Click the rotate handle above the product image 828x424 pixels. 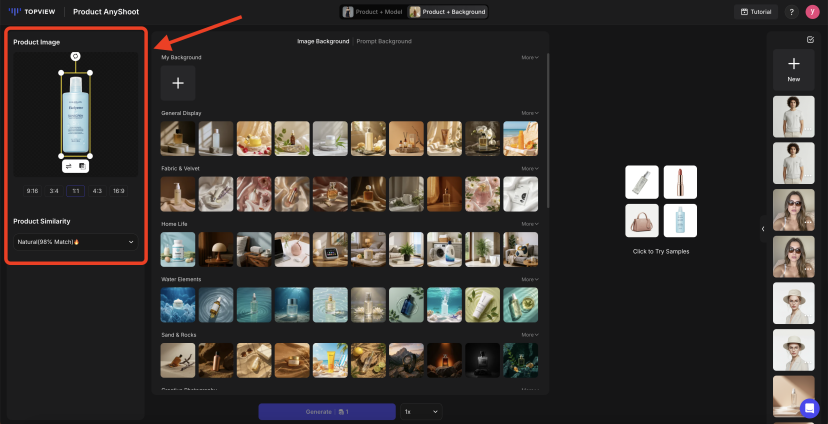(x=75, y=56)
